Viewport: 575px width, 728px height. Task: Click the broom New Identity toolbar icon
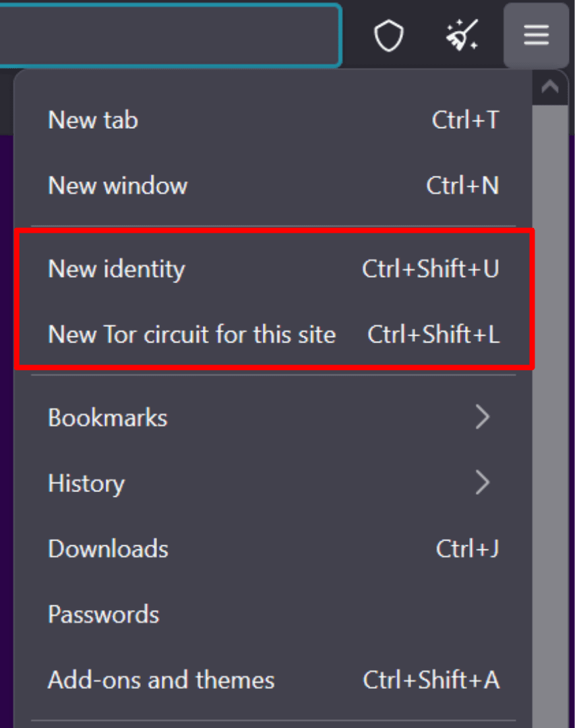point(462,35)
